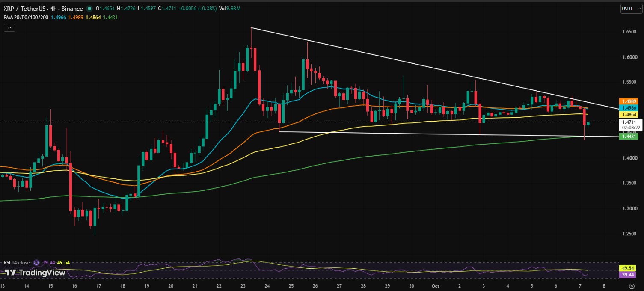644x291 pixels.
Task: Click the yellow 1.4864 price scale label
Action: click(x=628, y=115)
